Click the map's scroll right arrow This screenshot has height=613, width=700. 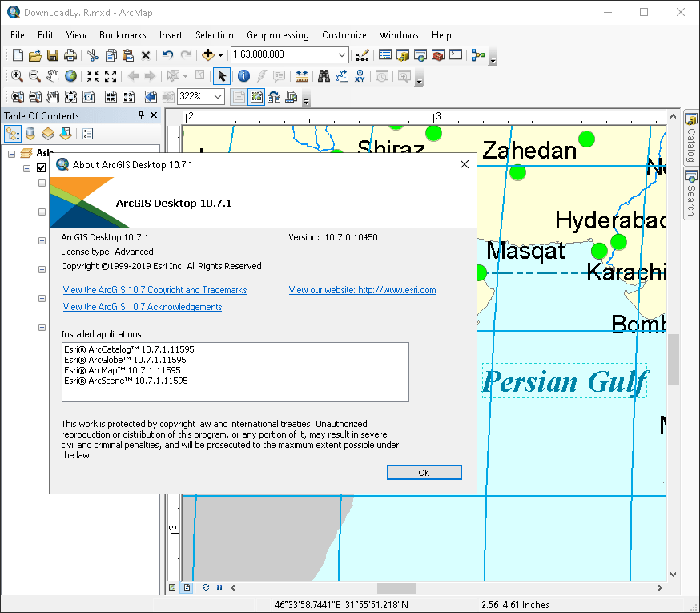[660, 587]
